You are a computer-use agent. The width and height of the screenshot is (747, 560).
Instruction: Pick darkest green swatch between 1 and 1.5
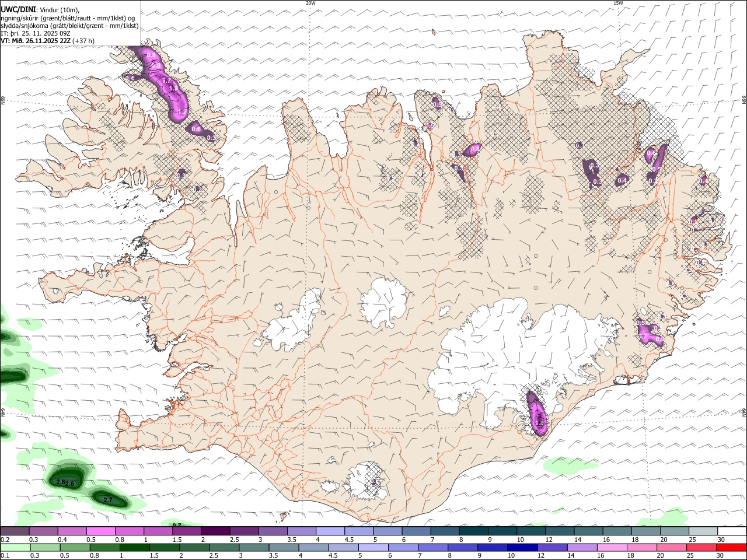[x=134, y=547]
